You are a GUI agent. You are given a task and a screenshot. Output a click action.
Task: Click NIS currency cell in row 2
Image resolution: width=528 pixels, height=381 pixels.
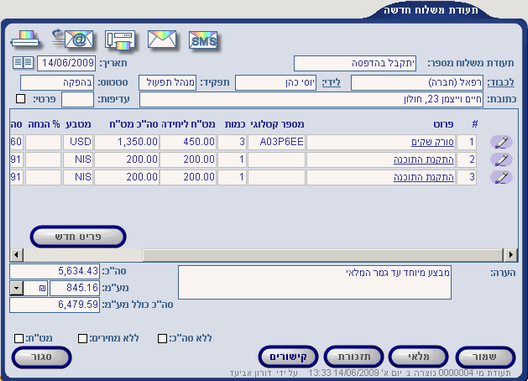[x=78, y=159]
